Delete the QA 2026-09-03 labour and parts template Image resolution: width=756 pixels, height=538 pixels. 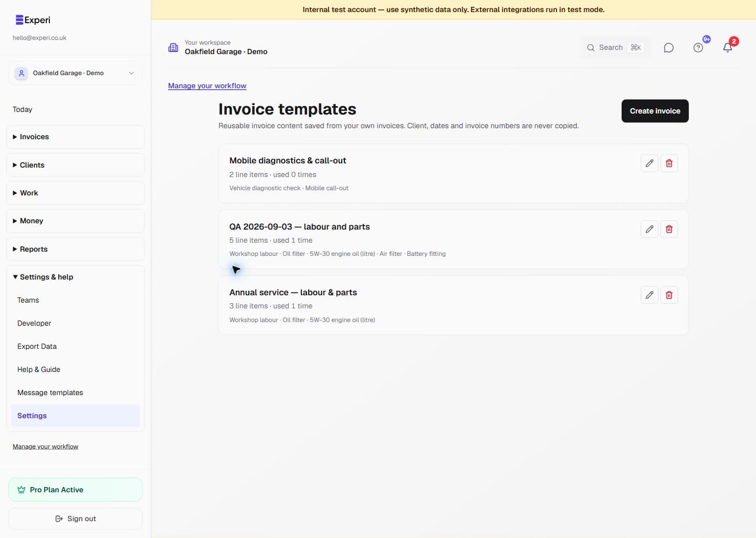[669, 229]
